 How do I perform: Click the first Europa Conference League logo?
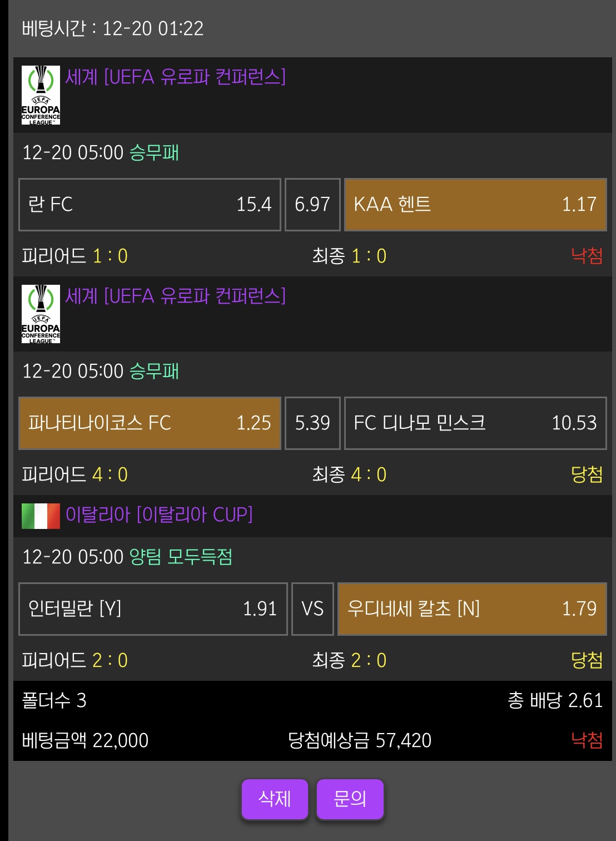(x=41, y=95)
